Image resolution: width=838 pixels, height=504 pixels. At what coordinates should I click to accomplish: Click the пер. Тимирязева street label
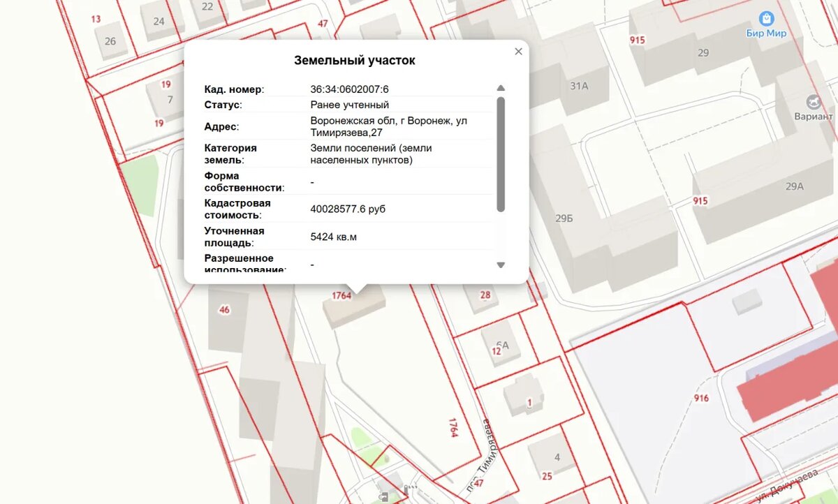481,454
